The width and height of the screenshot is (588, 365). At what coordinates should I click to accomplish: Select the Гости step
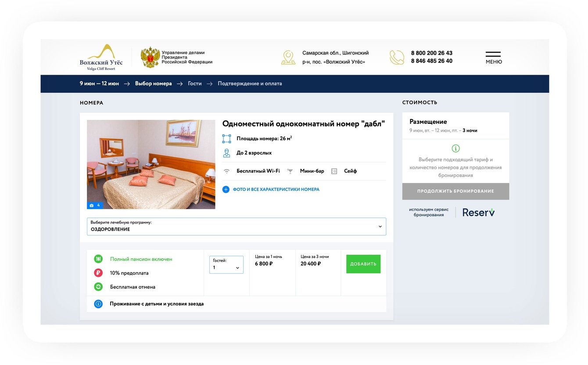pyautogui.click(x=195, y=83)
